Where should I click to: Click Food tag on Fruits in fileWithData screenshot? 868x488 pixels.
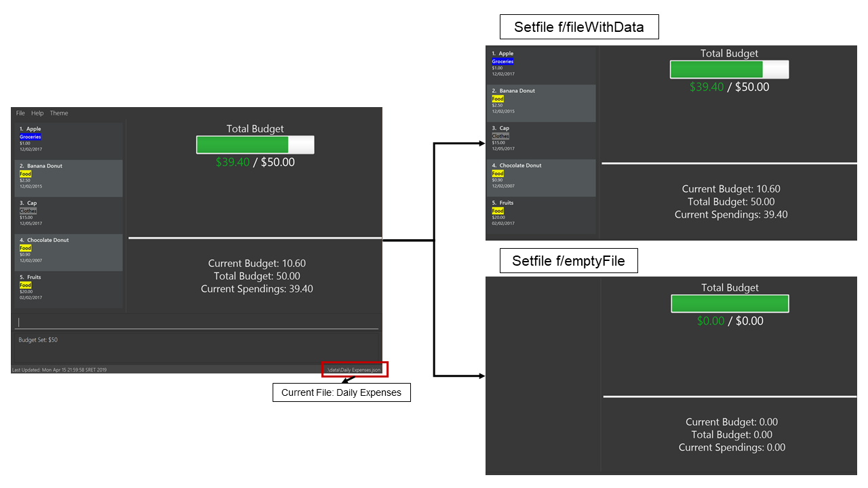click(498, 211)
